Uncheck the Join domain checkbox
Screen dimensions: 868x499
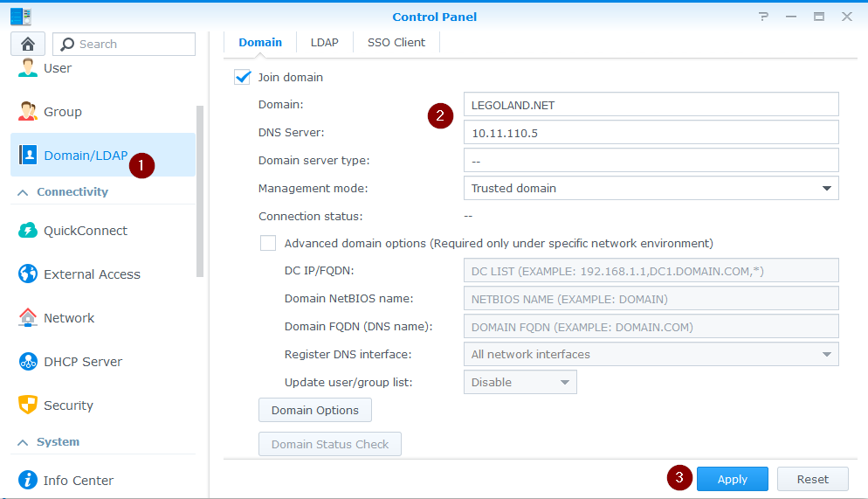pos(243,77)
